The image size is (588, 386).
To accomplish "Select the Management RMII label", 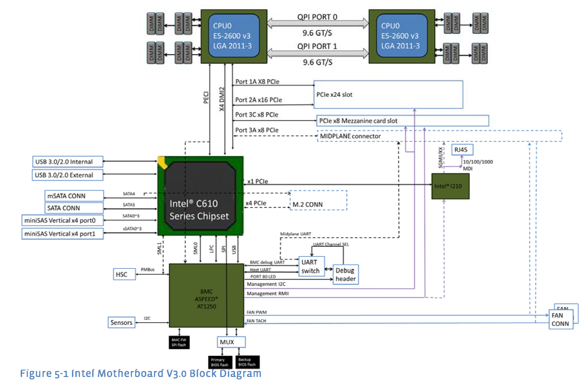I will [268, 293].
